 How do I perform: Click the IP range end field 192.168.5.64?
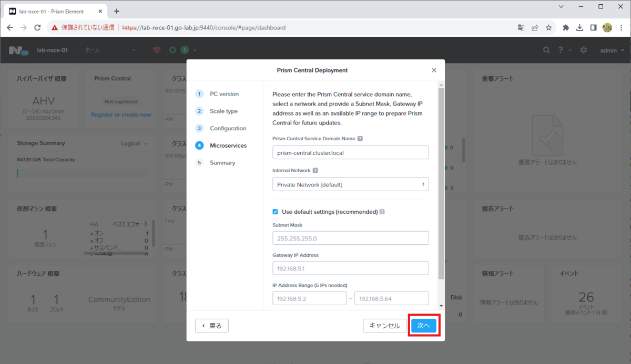[392, 298]
